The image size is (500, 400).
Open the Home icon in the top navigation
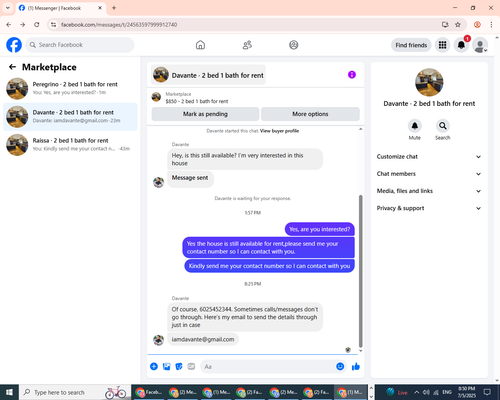(x=200, y=45)
